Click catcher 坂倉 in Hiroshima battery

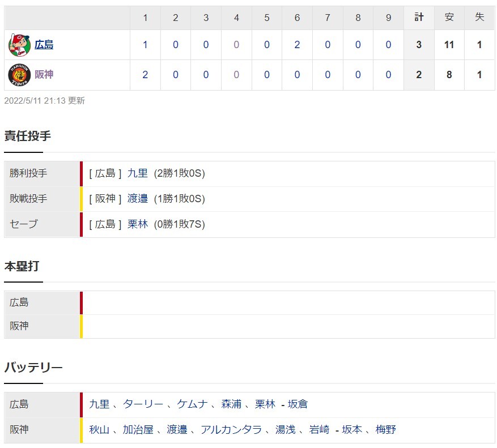click(298, 404)
